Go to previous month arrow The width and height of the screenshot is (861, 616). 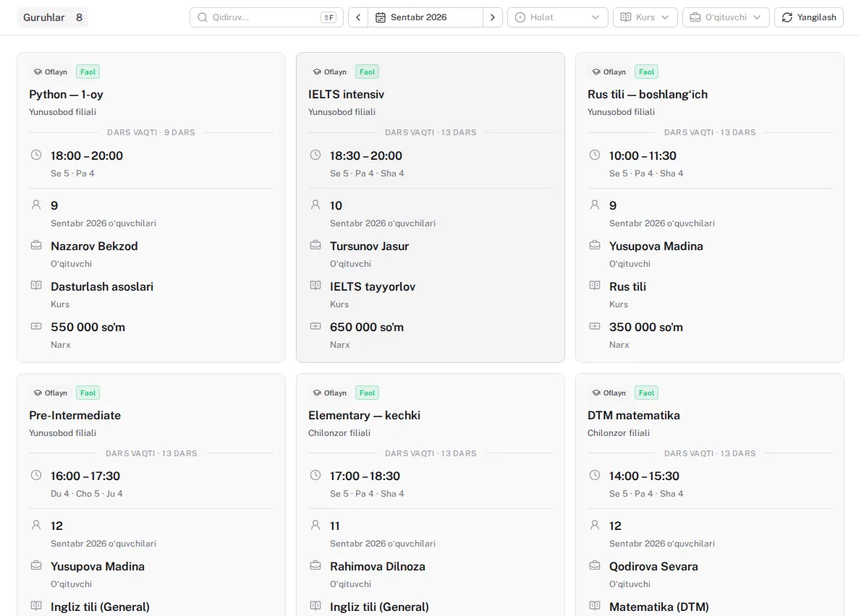click(358, 17)
